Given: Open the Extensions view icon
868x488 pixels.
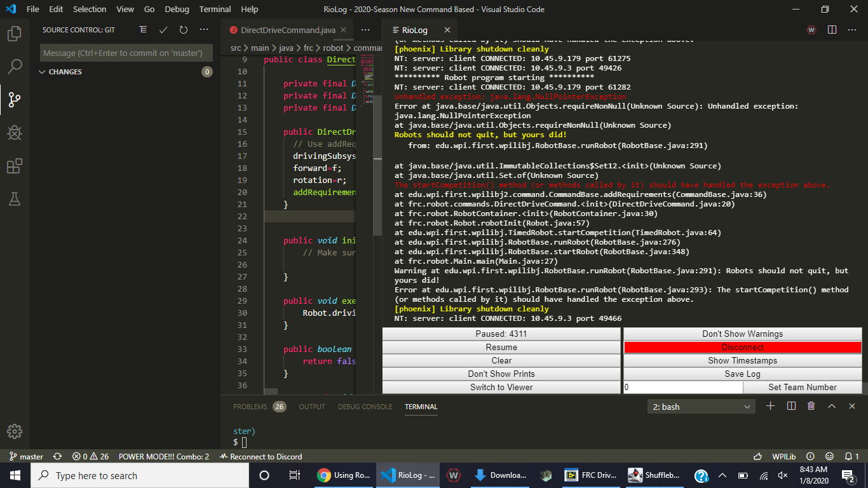Looking at the screenshot, I should pos(15,166).
